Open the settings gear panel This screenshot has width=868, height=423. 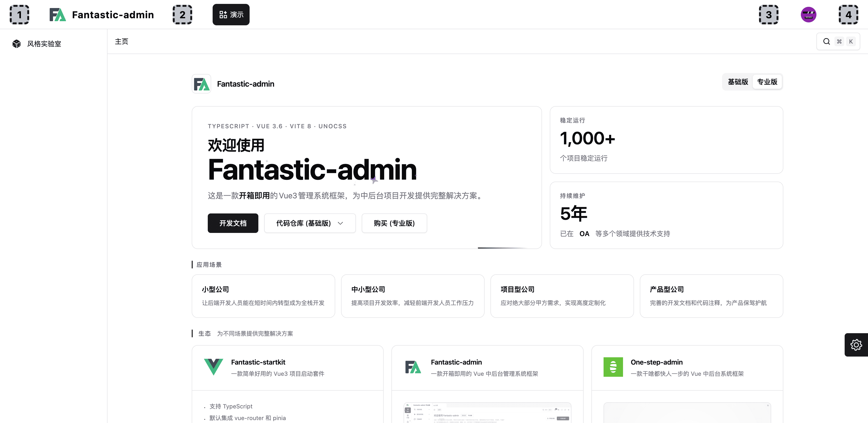coord(856,345)
